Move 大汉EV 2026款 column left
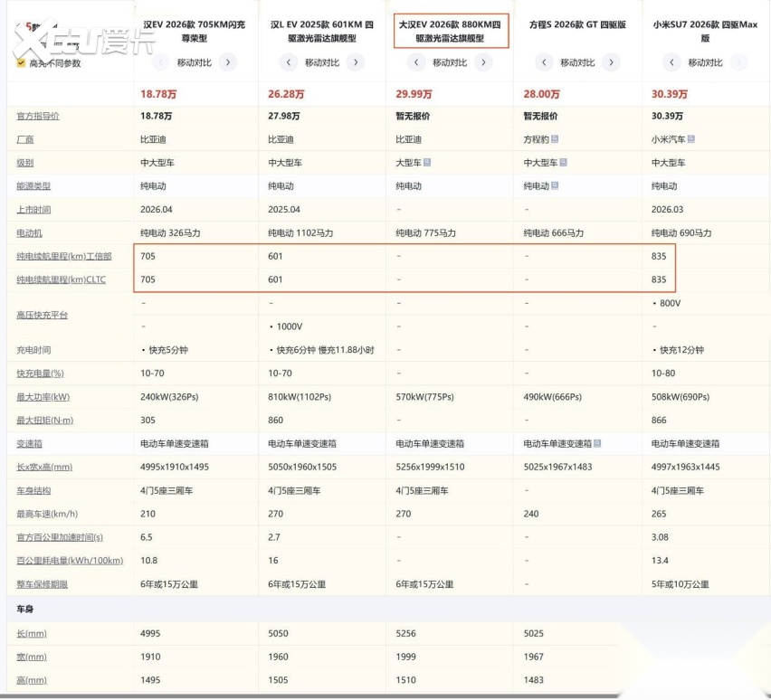The height and width of the screenshot is (700, 771). (x=416, y=62)
